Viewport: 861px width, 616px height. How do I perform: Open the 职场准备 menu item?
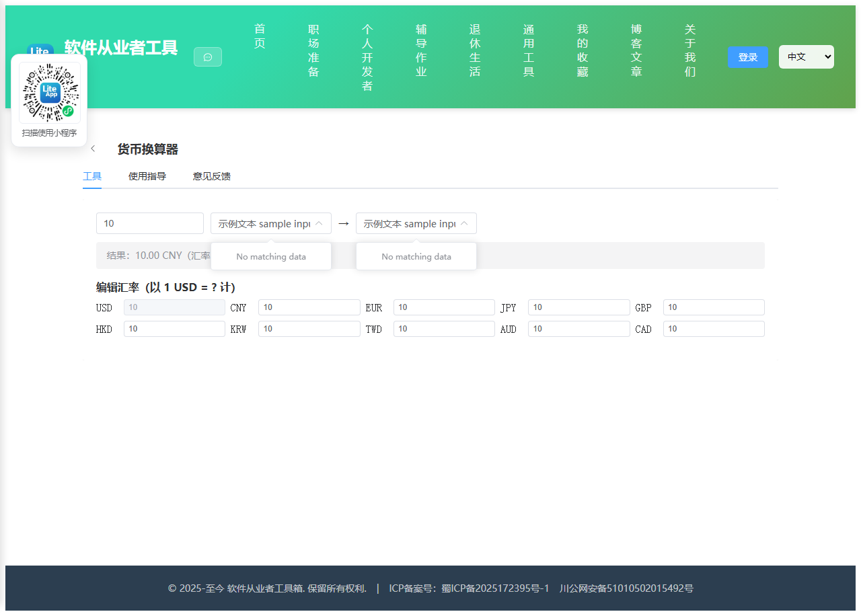point(313,50)
